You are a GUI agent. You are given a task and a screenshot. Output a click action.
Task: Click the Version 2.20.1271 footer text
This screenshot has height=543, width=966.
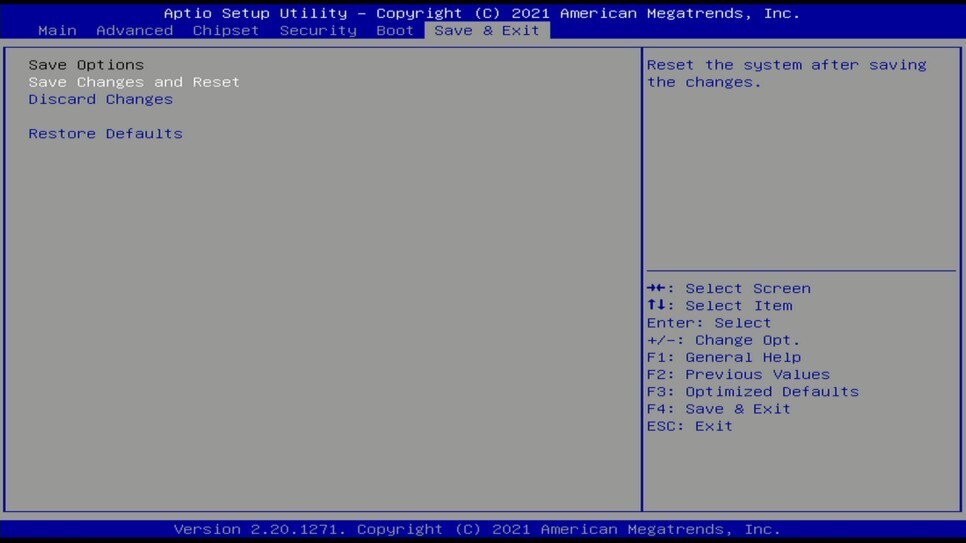coord(477,529)
